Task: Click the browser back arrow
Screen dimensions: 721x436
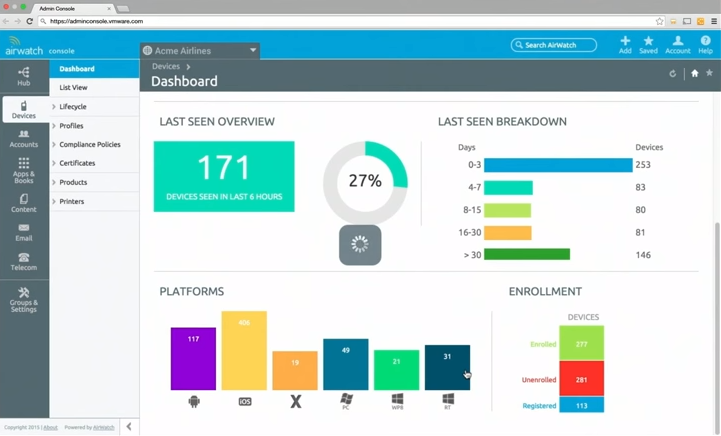Action: click(x=6, y=21)
